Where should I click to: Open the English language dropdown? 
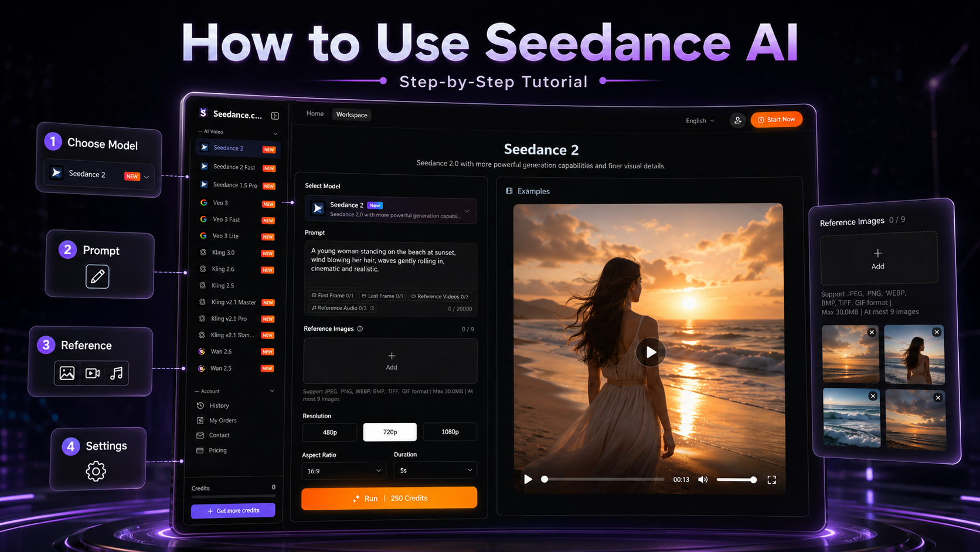tap(700, 121)
